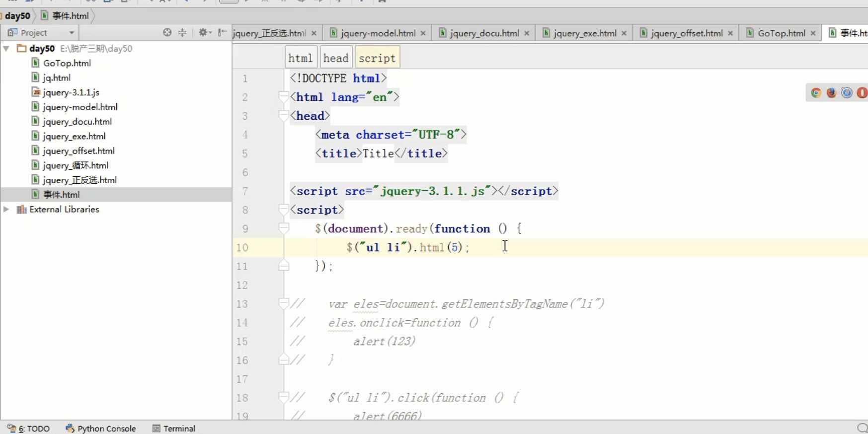Image resolution: width=868 pixels, height=434 pixels.
Task: Select jquery_docu.html in project tree
Action: [77, 121]
